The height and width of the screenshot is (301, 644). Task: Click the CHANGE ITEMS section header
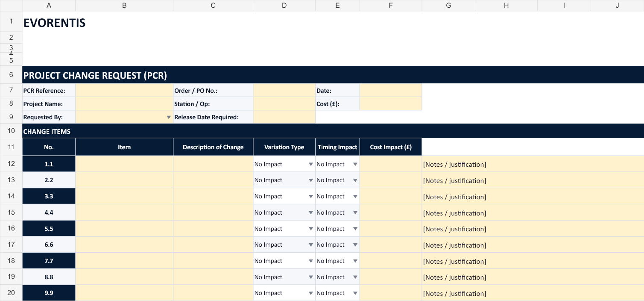tap(47, 131)
